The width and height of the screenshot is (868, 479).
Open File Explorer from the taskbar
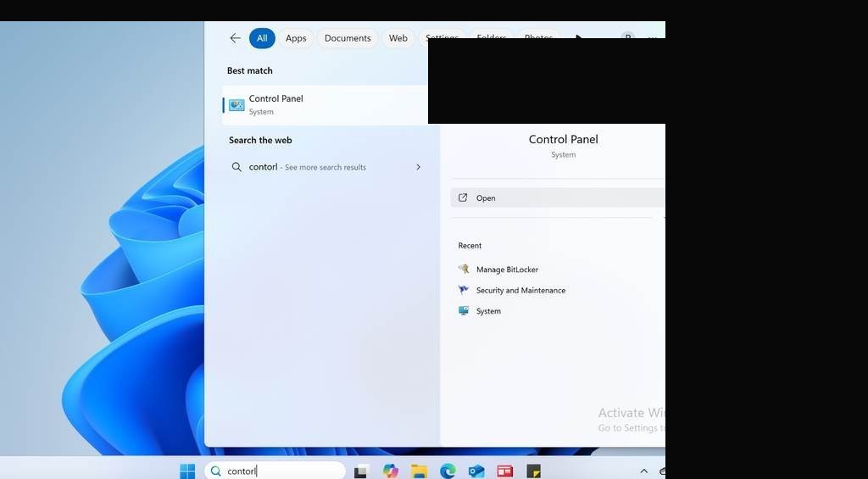[419, 471]
